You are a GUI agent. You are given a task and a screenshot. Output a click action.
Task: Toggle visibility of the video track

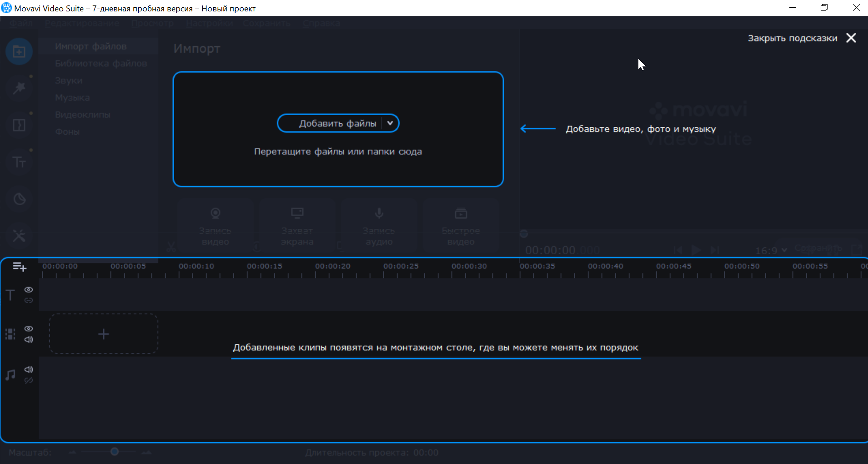(29, 328)
